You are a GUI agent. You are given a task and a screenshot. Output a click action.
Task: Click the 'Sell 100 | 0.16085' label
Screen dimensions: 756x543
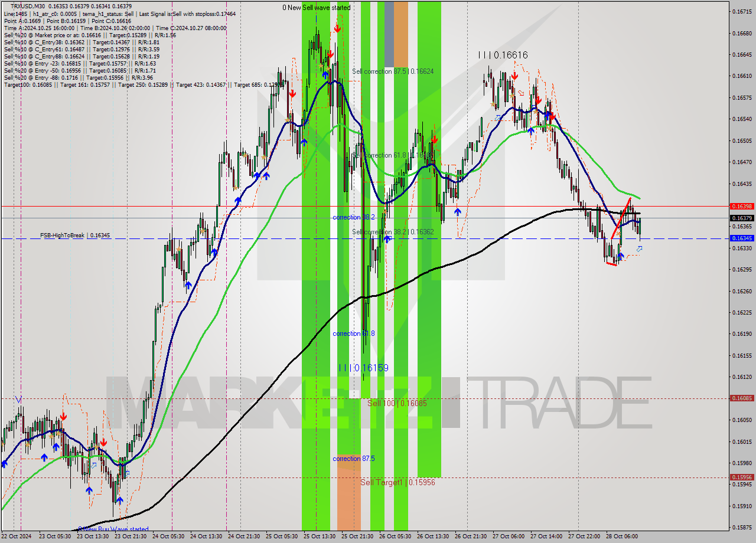(397, 403)
